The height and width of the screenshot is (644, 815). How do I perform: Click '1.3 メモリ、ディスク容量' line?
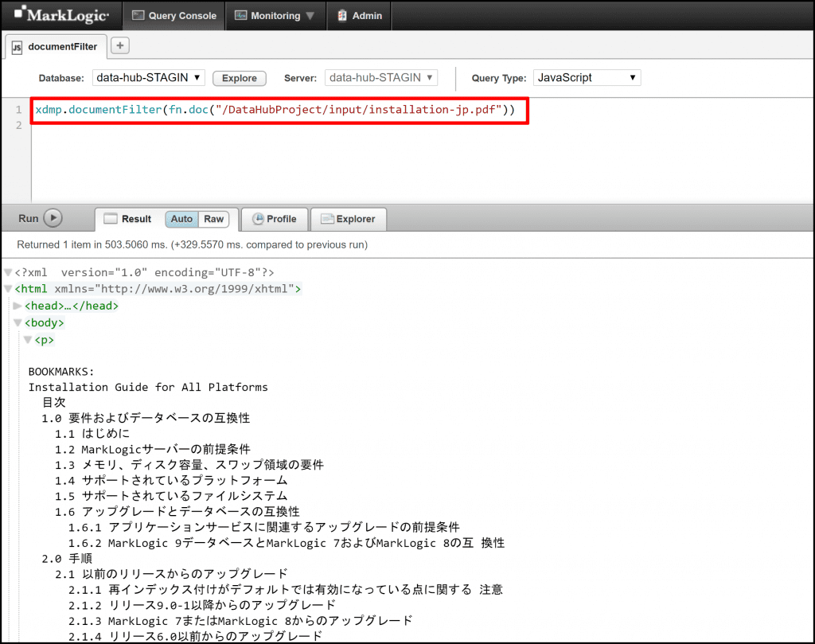tap(189, 465)
